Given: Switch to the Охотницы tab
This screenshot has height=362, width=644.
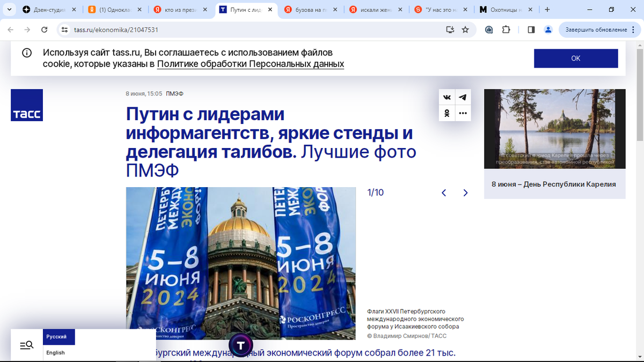Looking at the screenshot, I should point(507,10).
